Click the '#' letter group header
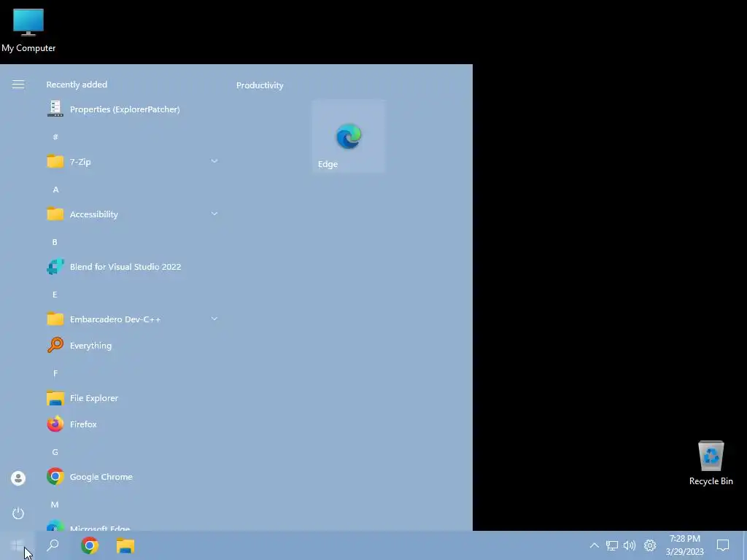This screenshot has width=747, height=560. coord(55,137)
